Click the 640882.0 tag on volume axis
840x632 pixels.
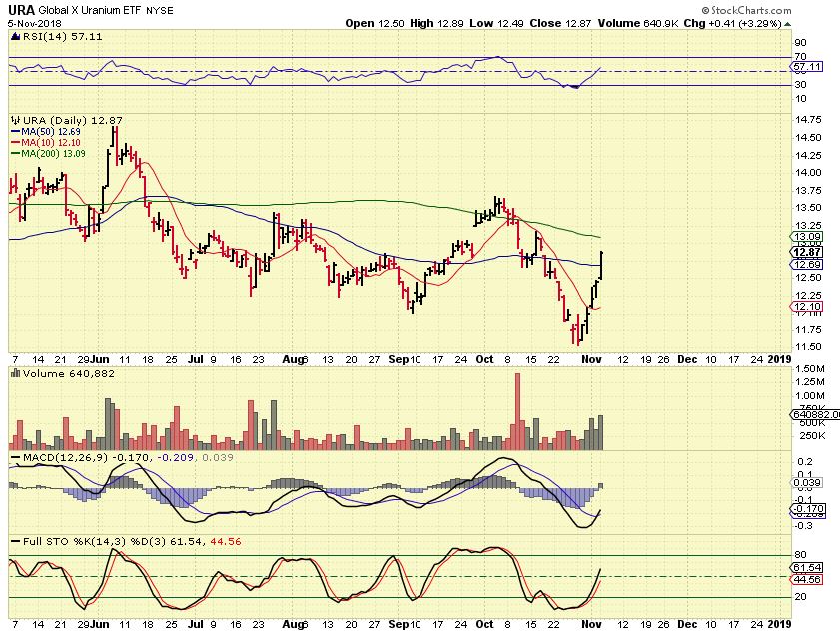[x=815, y=415]
